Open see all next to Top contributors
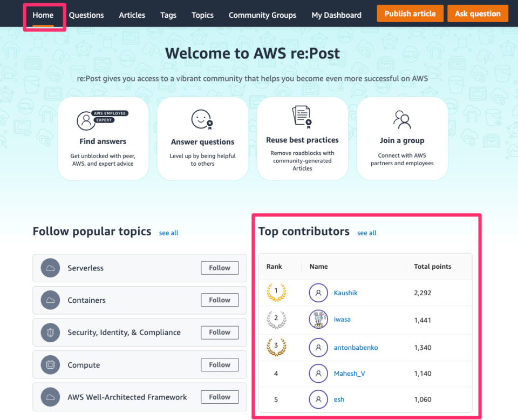518x420 pixels. (366, 233)
